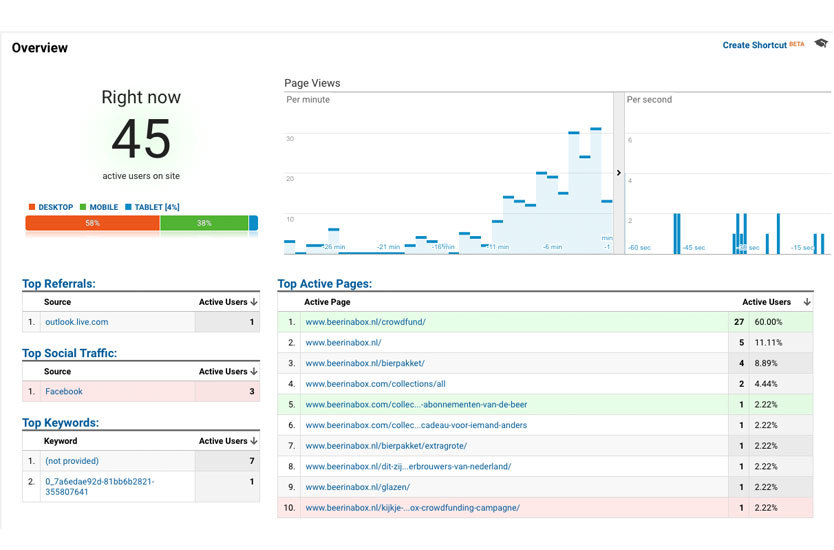Sort Top Active Pages by Active Users arrow
This screenshot has height=550, width=834.
(806, 302)
